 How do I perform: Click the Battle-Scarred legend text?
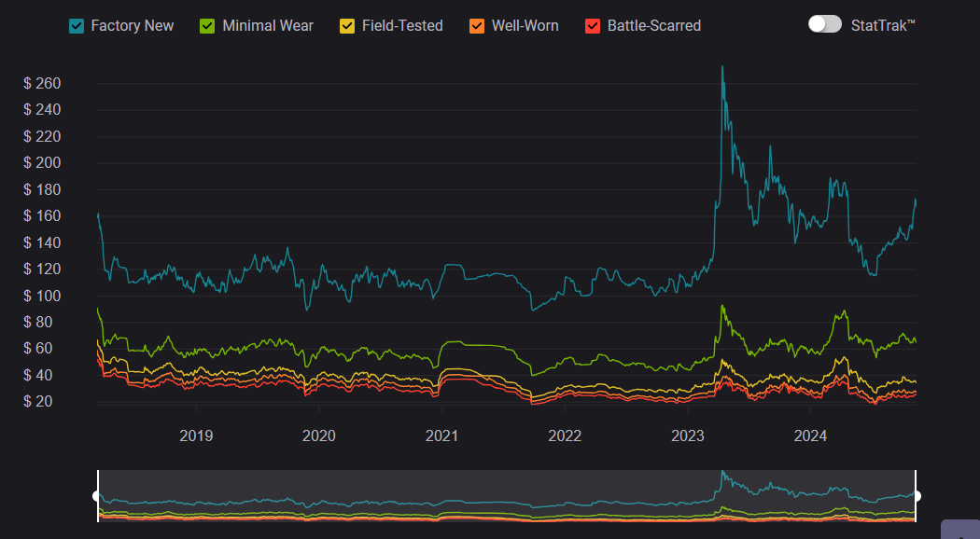click(x=653, y=26)
